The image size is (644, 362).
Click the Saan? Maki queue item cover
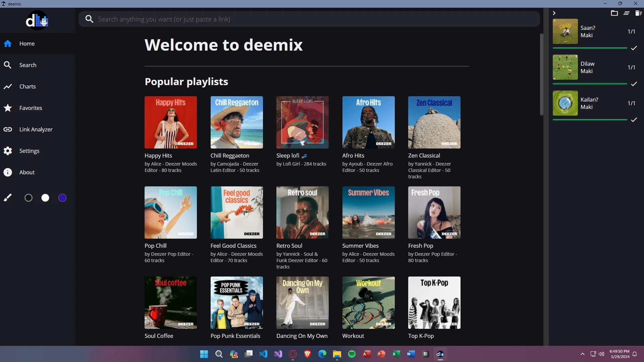click(x=565, y=32)
